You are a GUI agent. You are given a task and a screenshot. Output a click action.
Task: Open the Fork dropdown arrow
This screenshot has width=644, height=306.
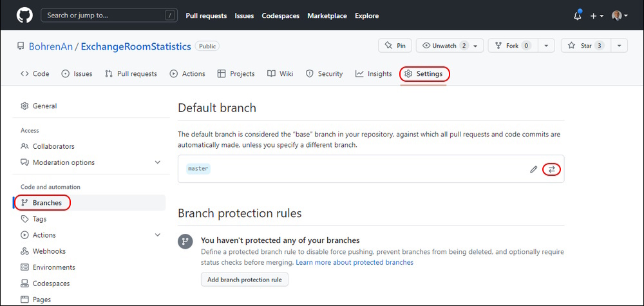(x=546, y=46)
